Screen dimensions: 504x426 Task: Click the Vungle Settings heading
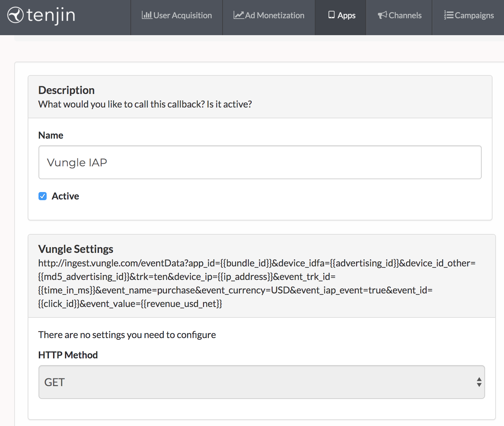tap(76, 249)
